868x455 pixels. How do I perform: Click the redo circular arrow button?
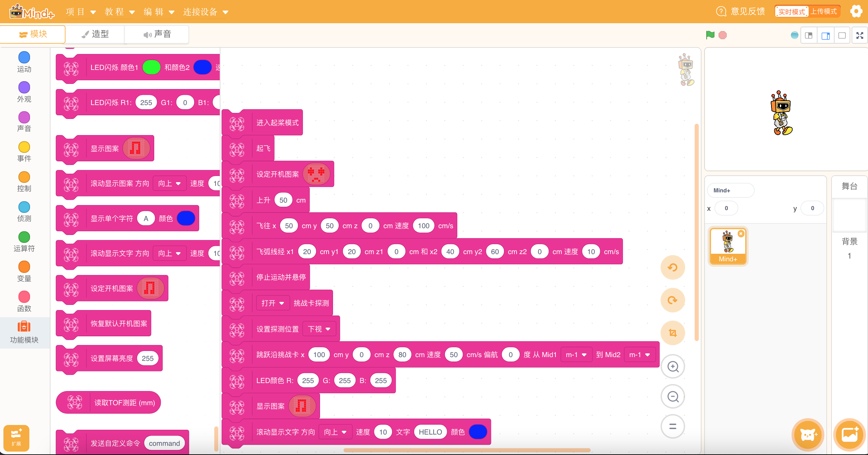pyautogui.click(x=672, y=300)
